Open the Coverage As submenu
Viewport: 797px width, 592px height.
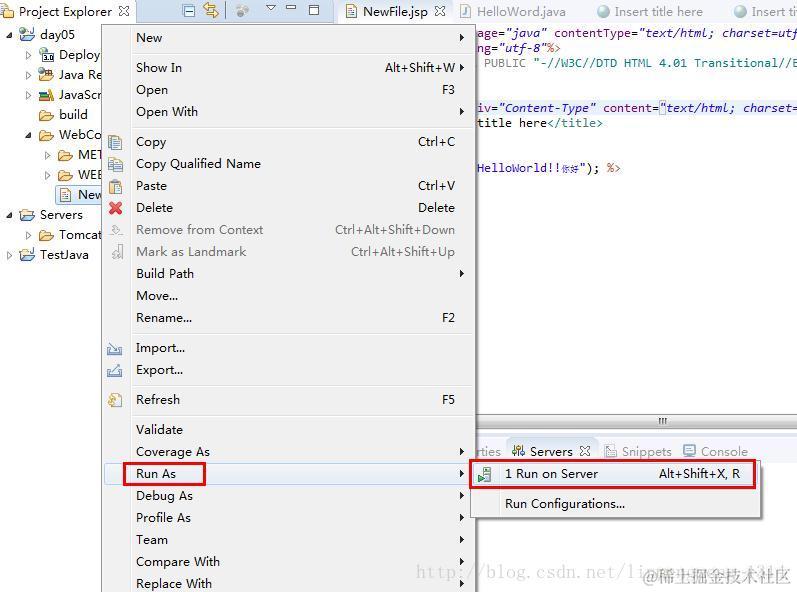point(289,452)
